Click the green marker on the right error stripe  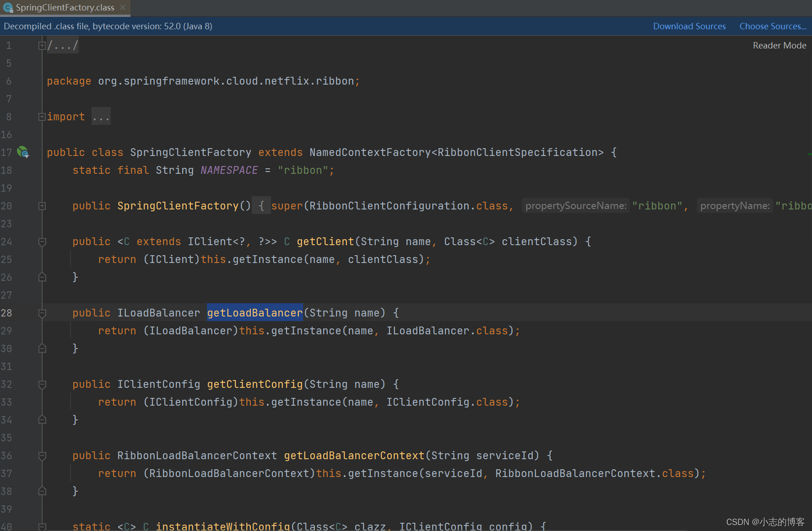click(810, 154)
